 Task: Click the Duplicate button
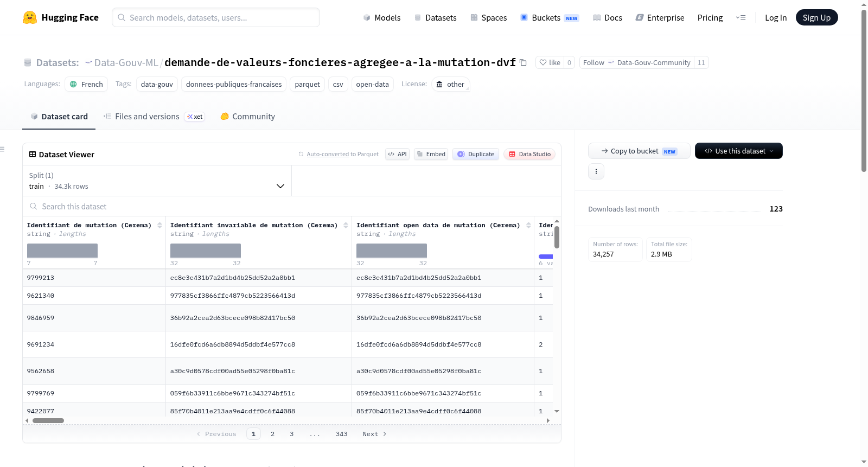tap(476, 154)
